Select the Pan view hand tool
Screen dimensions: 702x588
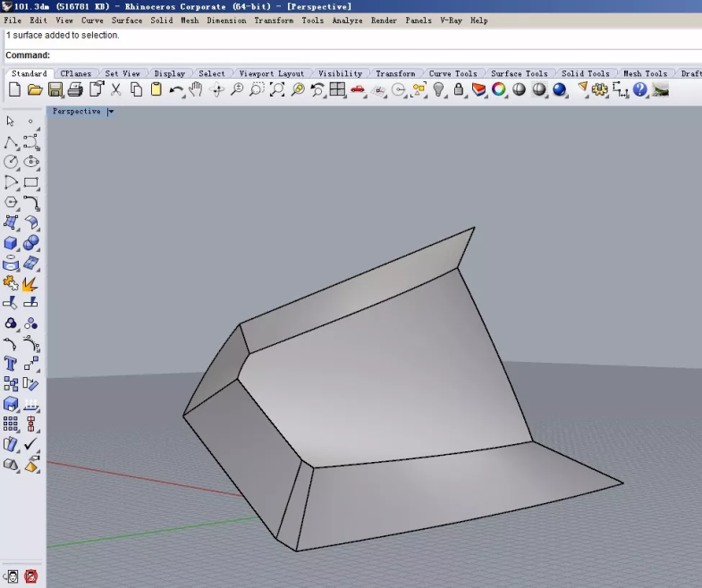click(196, 89)
